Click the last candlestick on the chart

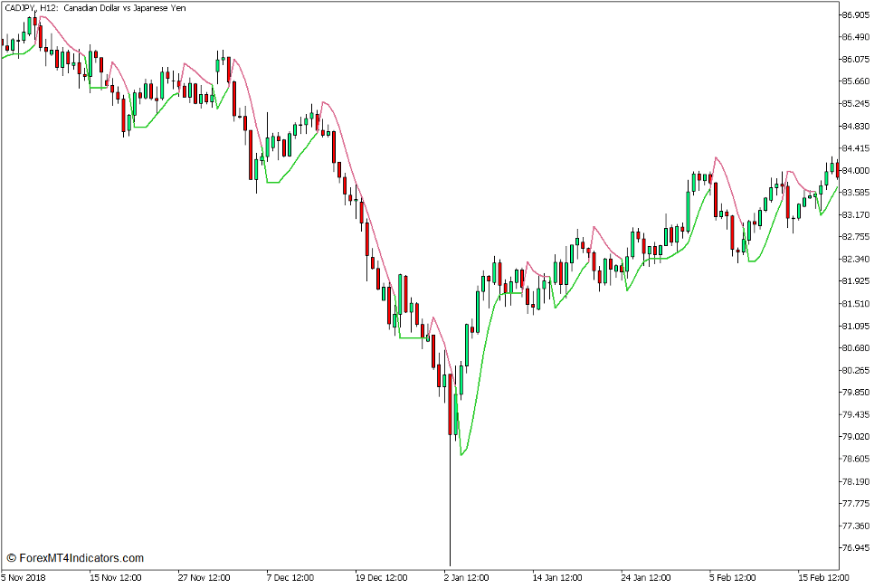(837, 172)
